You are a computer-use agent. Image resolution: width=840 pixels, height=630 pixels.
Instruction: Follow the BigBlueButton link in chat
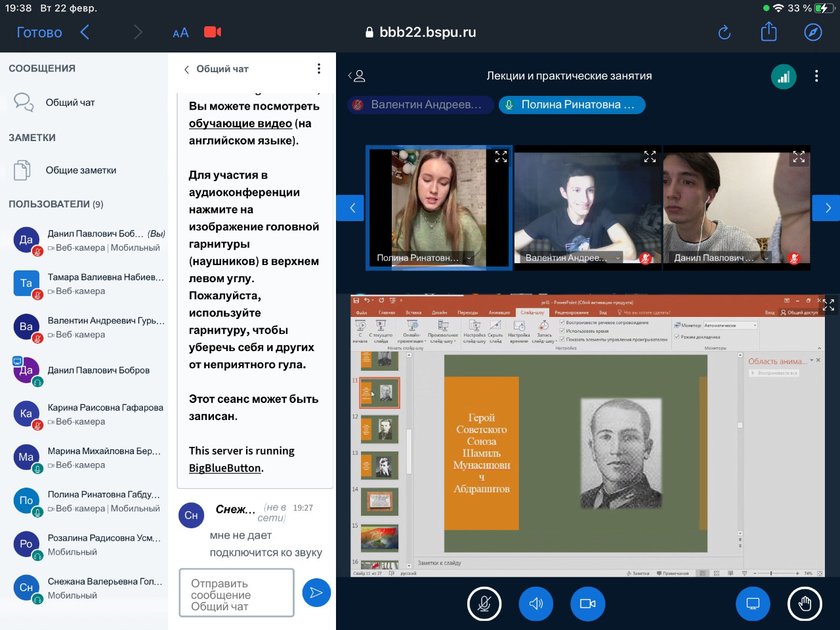pyautogui.click(x=225, y=468)
